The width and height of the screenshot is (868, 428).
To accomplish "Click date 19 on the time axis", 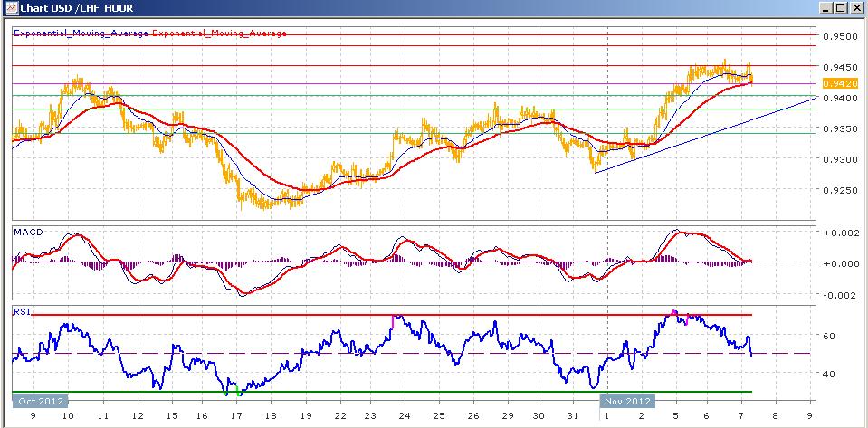I will (x=304, y=416).
